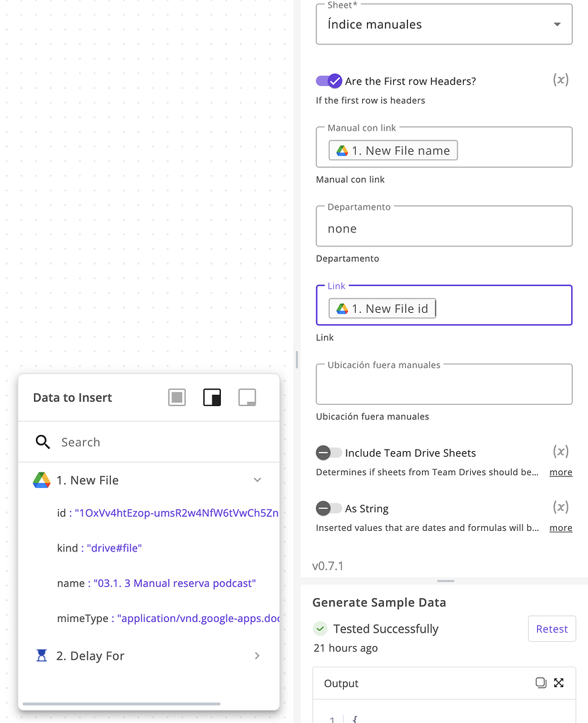Select the minimal panel layout icon

click(247, 397)
